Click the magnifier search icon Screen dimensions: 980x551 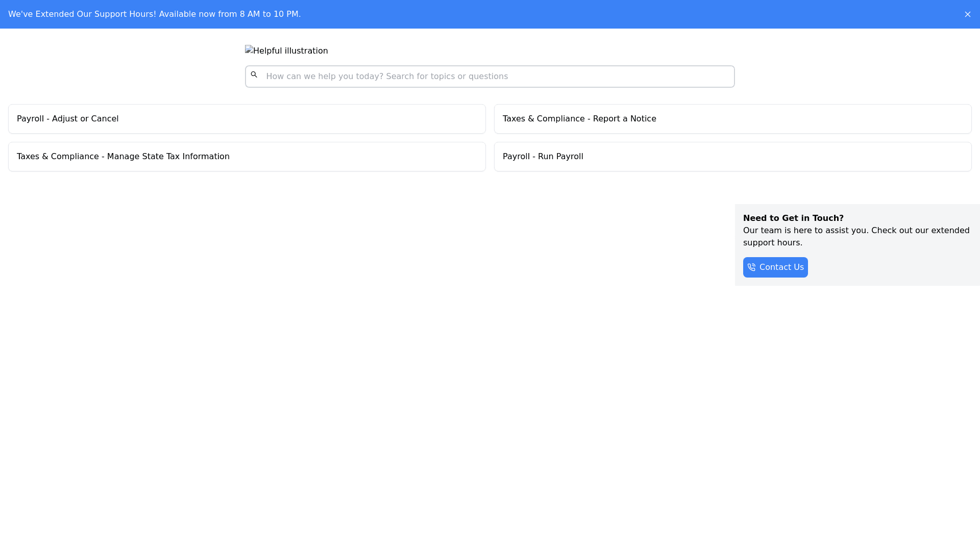(254, 75)
